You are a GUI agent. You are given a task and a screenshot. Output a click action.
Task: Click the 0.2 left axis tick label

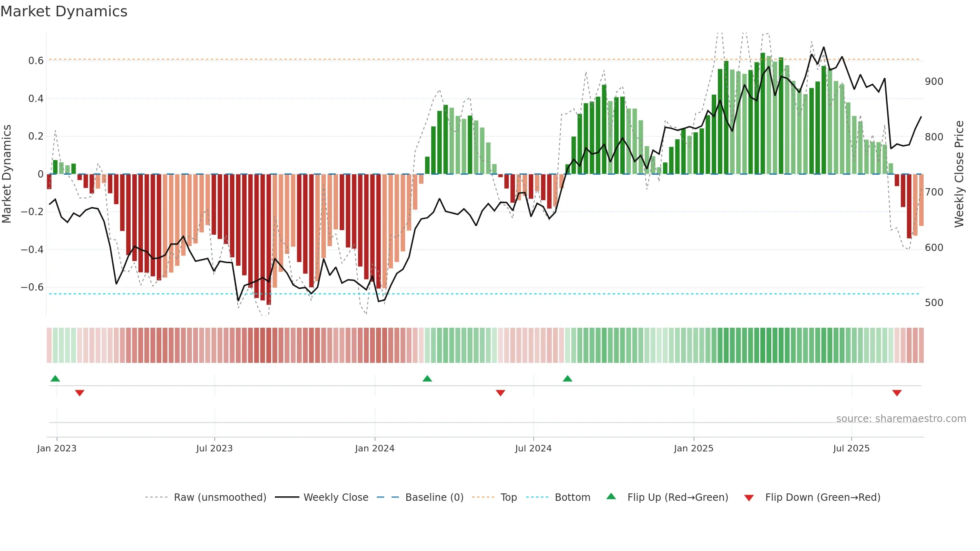(36, 136)
